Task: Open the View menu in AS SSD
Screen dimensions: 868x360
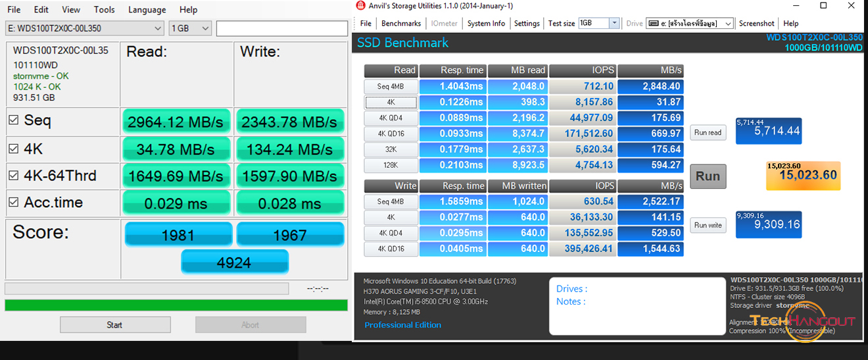Action: (71, 10)
